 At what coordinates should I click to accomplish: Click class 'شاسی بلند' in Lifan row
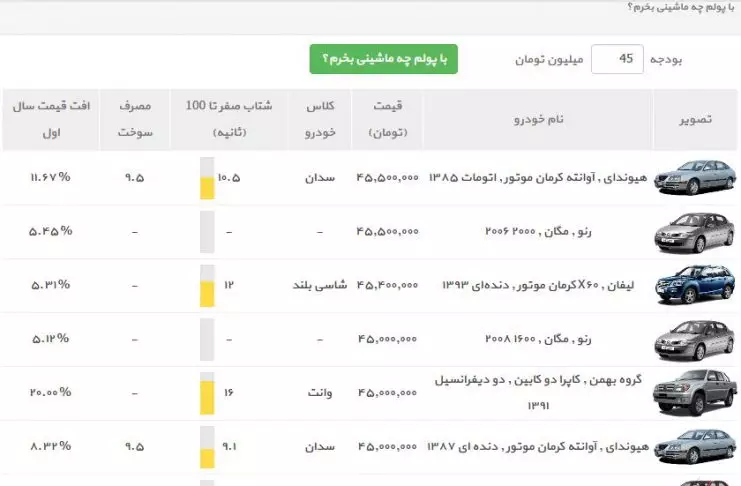[320, 285]
